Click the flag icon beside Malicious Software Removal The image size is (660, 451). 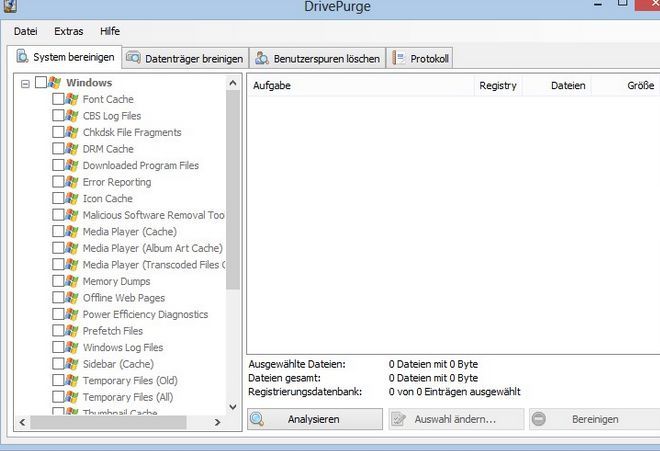point(72,215)
